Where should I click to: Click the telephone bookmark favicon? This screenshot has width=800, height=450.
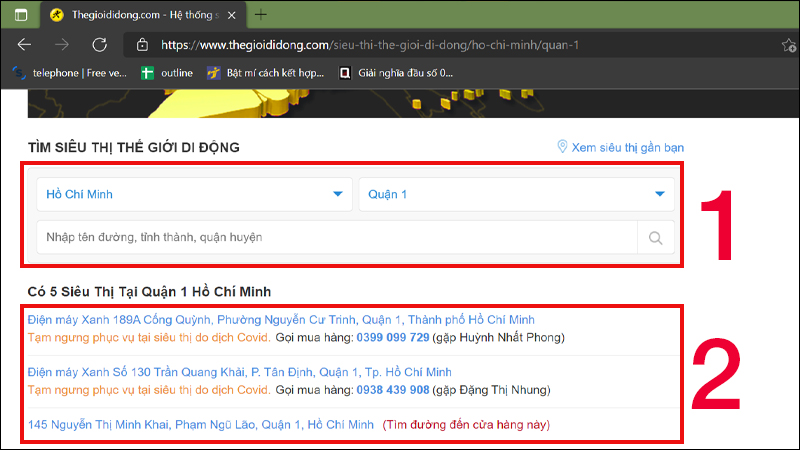coord(19,73)
